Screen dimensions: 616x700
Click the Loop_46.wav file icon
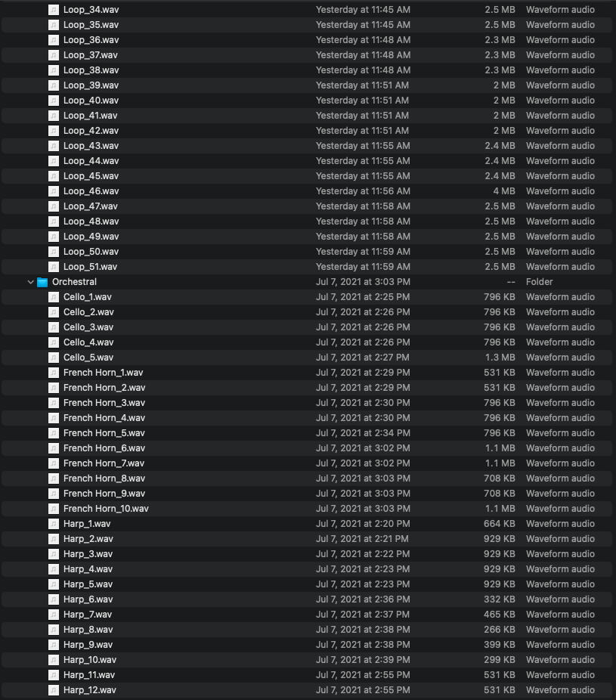tap(54, 191)
